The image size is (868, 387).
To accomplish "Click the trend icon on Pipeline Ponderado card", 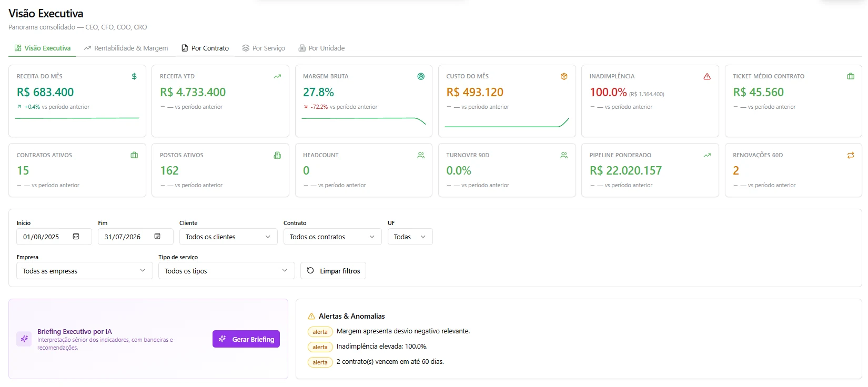I will (x=707, y=155).
